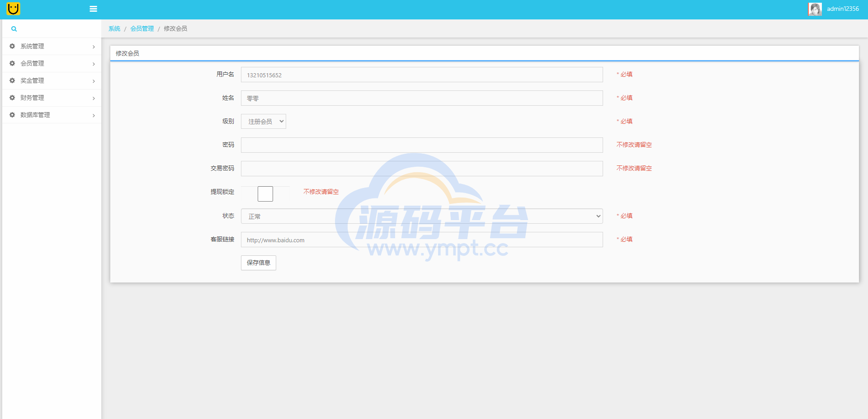Expand the chevron next to 会员管理
Screen dimensions: 868x419
click(94, 64)
